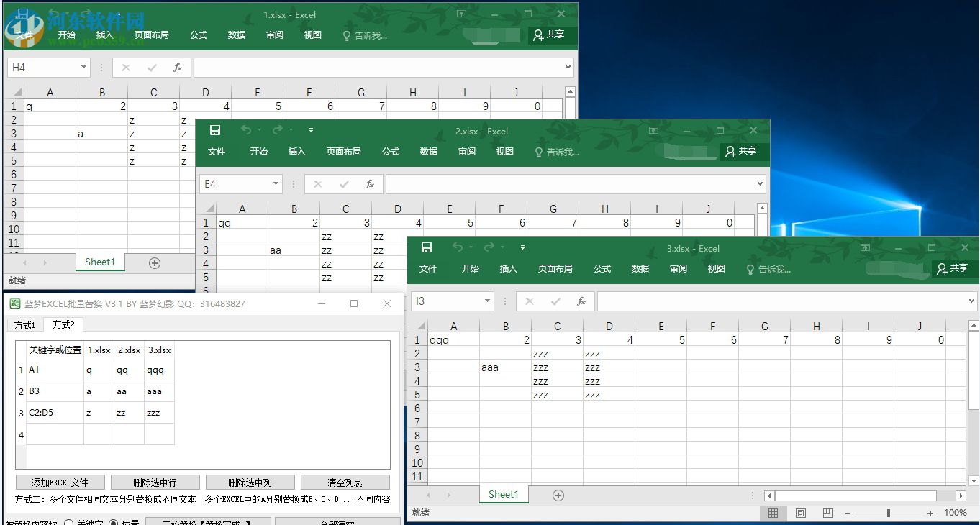Click 删除选中行 button
This screenshot has width=980, height=525.
coord(155,483)
